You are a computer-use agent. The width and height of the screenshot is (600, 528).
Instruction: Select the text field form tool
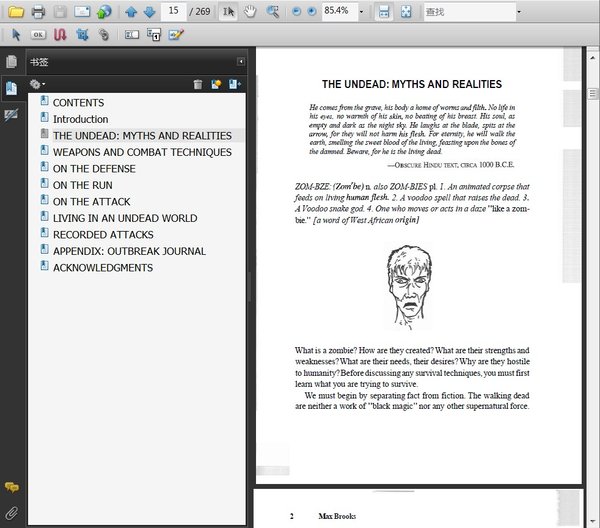click(x=132, y=35)
